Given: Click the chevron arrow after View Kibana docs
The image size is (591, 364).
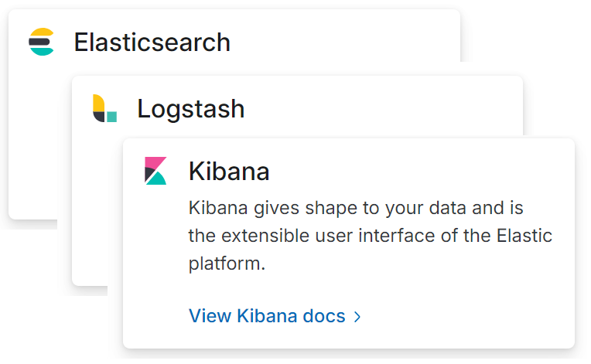Looking at the screenshot, I should coord(357,317).
